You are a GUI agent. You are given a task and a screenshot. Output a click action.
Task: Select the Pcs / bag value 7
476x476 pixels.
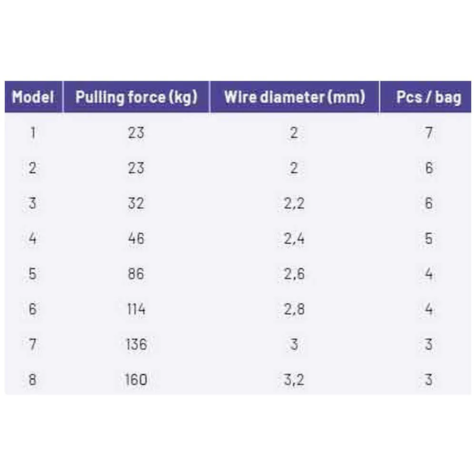[429, 132]
